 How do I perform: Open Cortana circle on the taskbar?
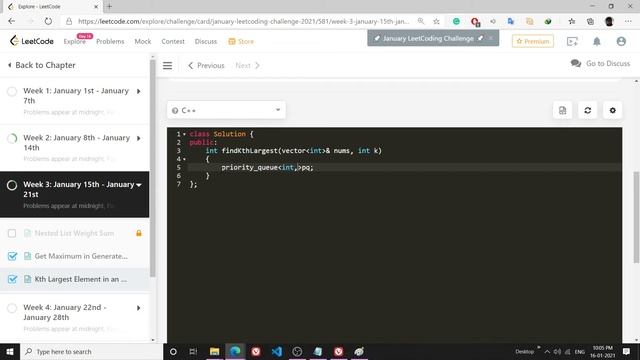(x=173, y=351)
